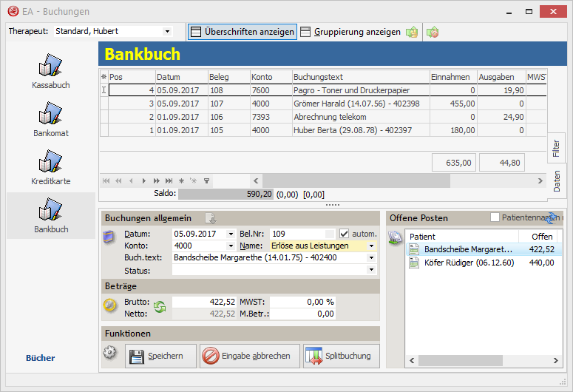Screen dimensions: 573x392
Task: Click the filter funnel icon in grid navigator
Action: 207,180
